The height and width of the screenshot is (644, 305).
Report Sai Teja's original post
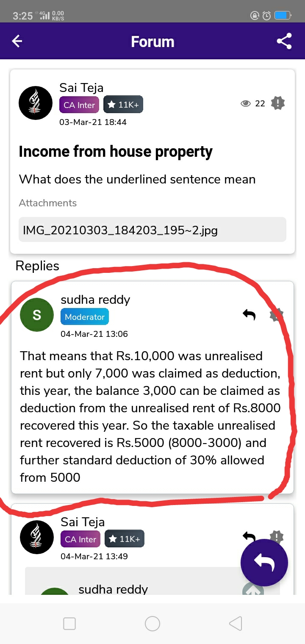(x=277, y=103)
